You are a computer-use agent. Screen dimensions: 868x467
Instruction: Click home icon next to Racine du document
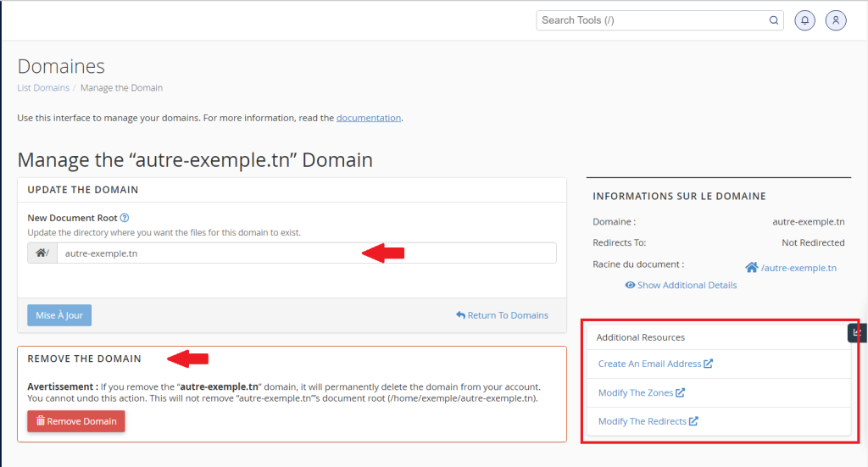click(751, 268)
